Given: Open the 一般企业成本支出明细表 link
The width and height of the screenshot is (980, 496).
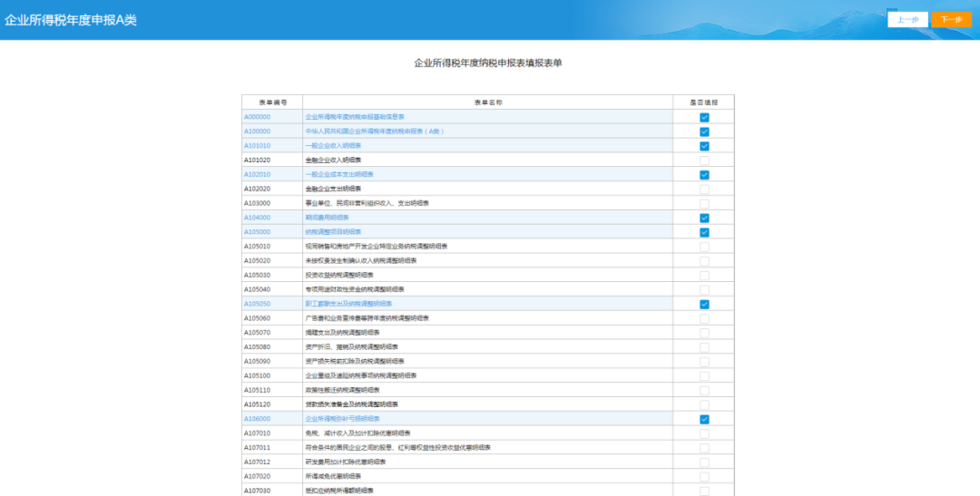Looking at the screenshot, I should point(339,174).
